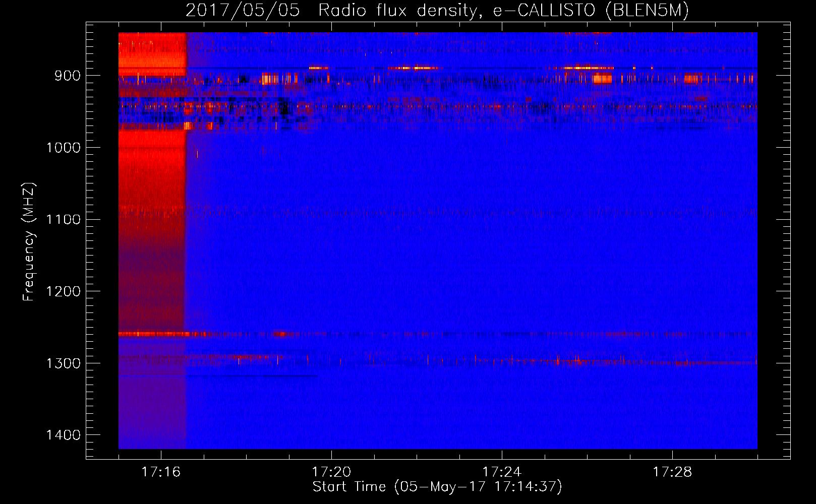Screen dimensions: 816x504
Task: Click the 1300 frequency tick label
Action: point(63,363)
